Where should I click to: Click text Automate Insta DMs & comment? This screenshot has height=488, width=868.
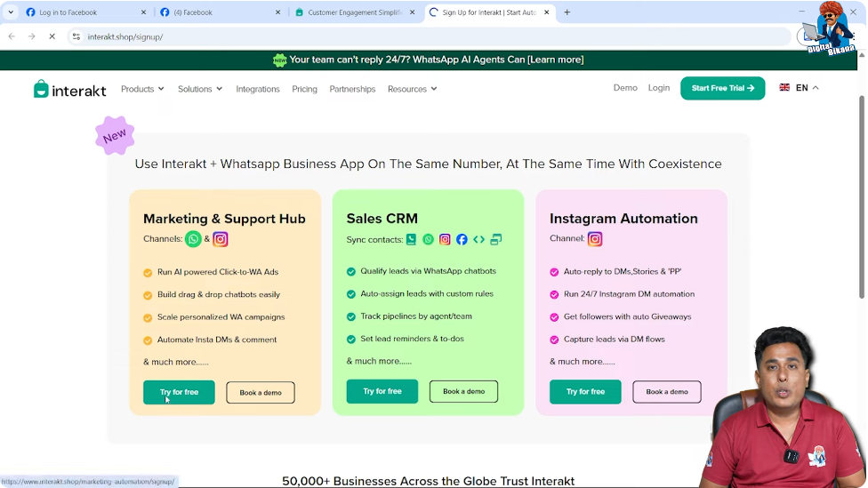[x=217, y=340]
